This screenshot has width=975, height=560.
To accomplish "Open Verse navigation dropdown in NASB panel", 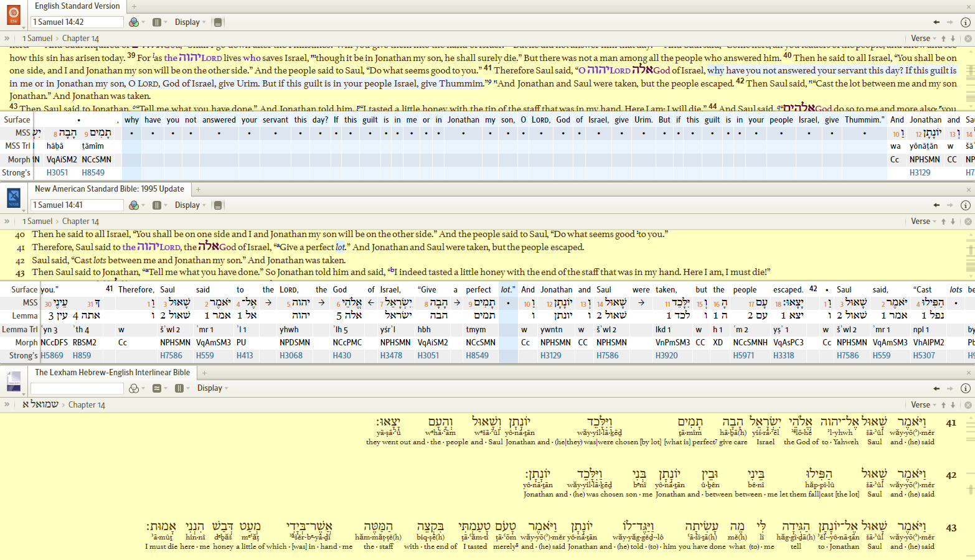I will tap(923, 222).
